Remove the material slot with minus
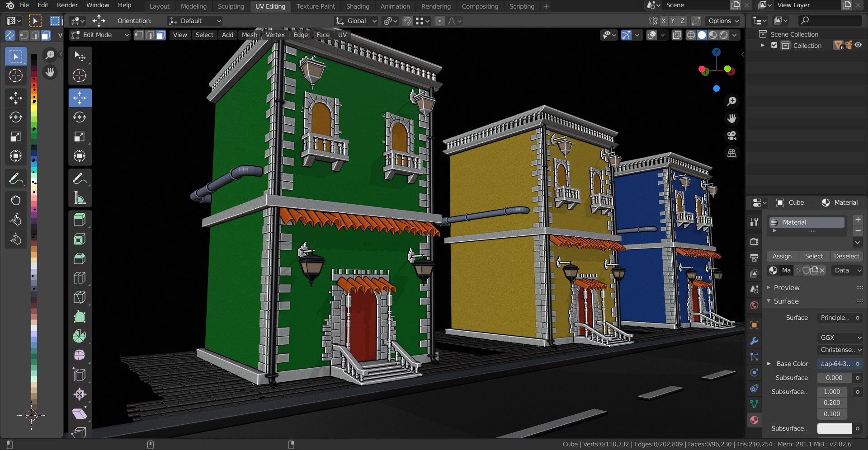Image resolution: width=868 pixels, height=450 pixels. click(858, 230)
